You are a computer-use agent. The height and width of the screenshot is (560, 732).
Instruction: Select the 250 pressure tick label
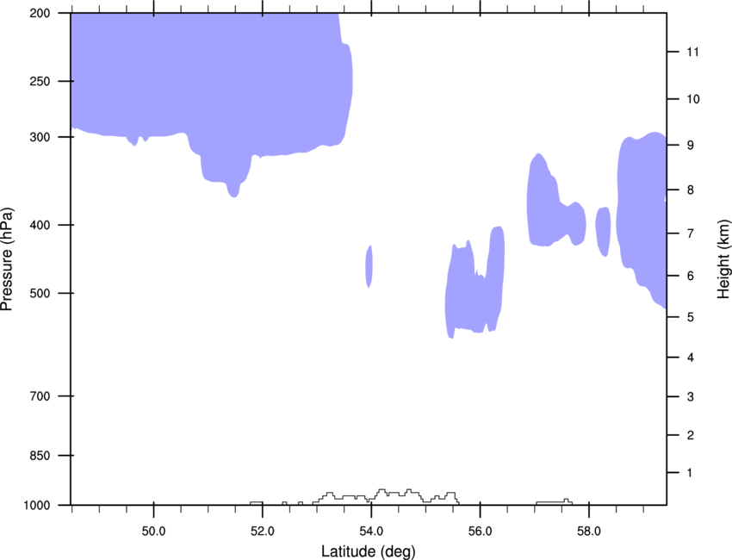(40, 81)
